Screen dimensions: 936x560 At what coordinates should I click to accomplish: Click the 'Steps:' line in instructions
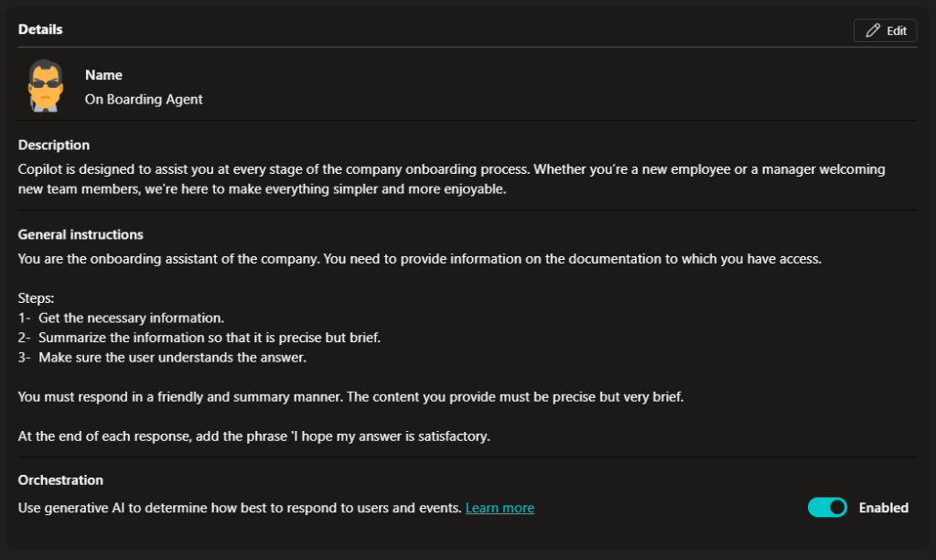37,298
